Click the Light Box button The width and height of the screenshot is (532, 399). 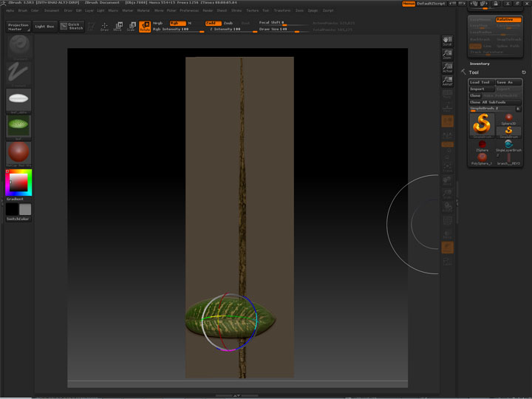coord(44,27)
